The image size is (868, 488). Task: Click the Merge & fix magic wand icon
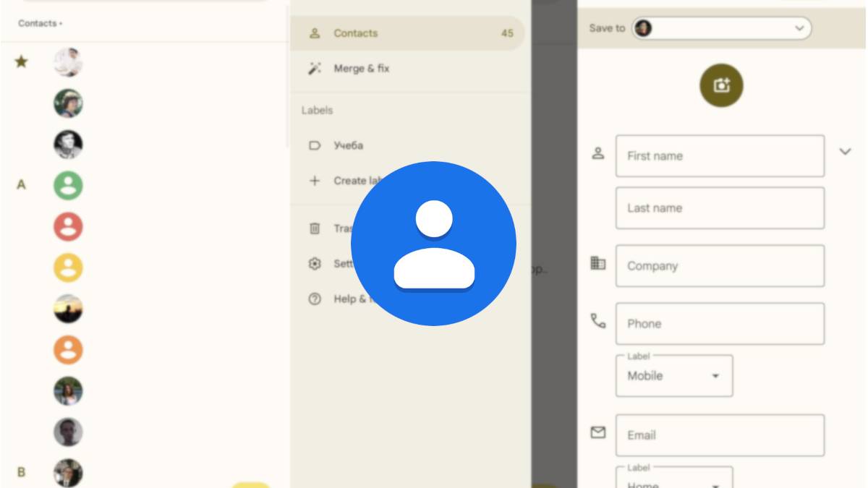315,69
